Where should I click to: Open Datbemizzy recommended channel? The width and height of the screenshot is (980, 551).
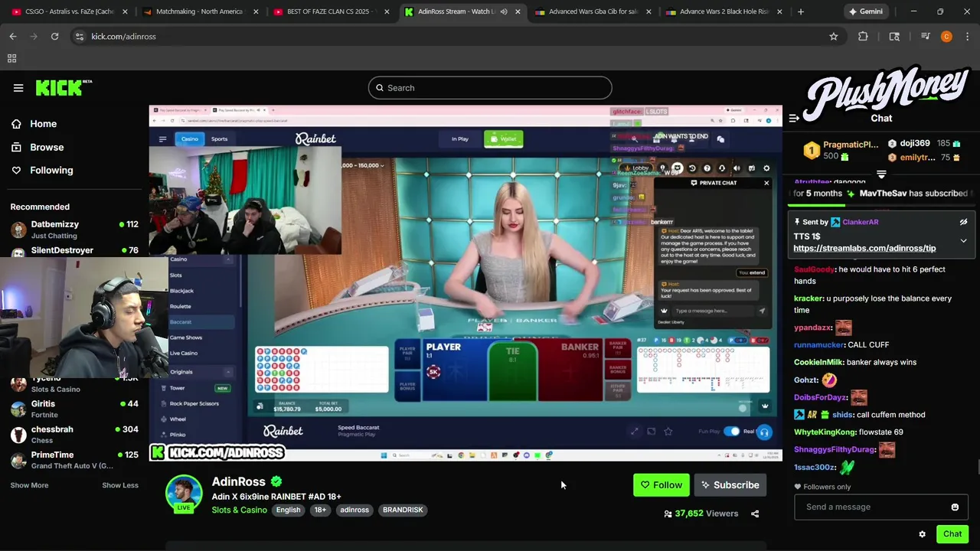74,229
